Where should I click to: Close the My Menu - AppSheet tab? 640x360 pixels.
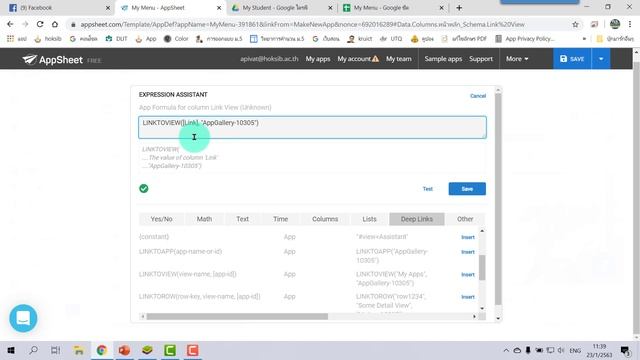pyautogui.click(x=219, y=8)
